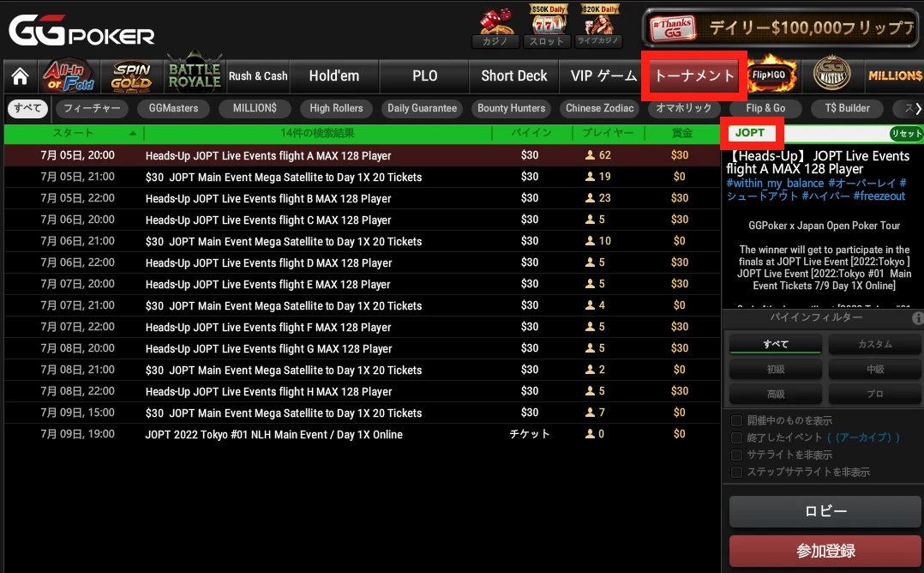The height and width of the screenshot is (573, 924).
Task: Select Heads-Up JOPT flight A row
Action: 362,155
